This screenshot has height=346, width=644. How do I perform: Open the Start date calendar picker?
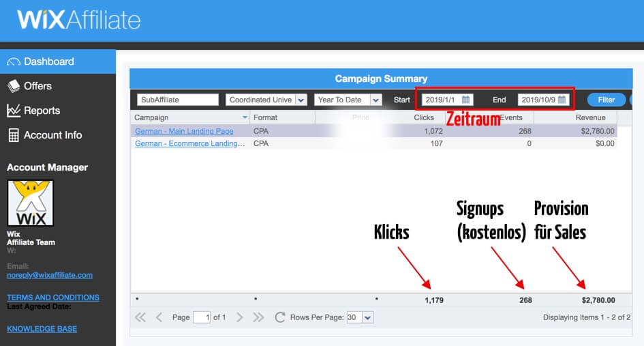click(465, 100)
